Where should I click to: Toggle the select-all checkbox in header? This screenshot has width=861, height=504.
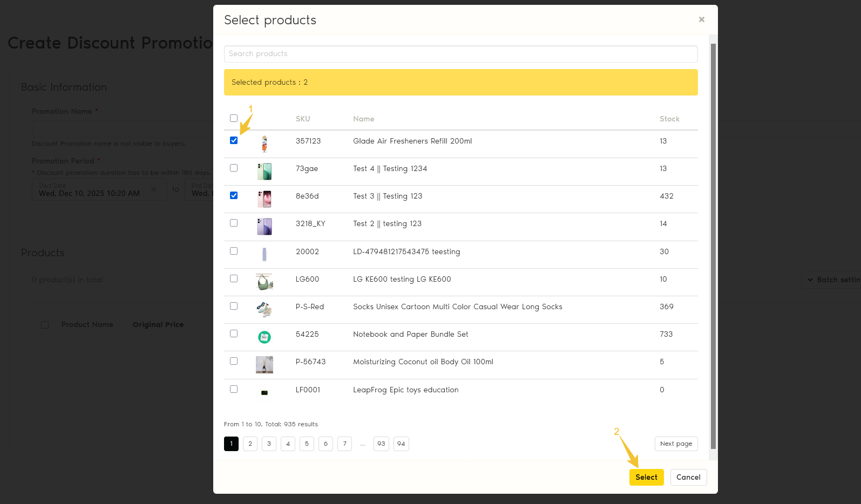pyautogui.click(x=234, y=118)
